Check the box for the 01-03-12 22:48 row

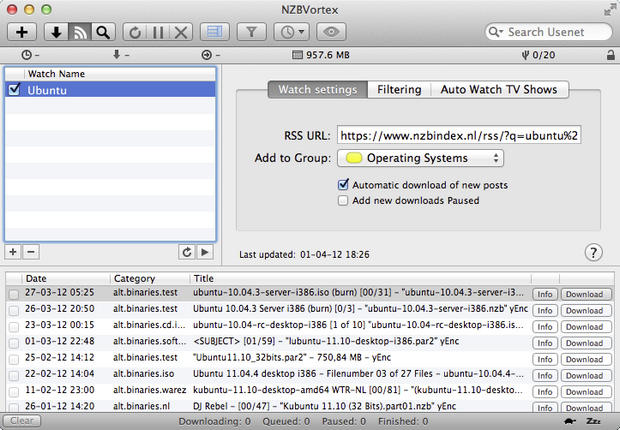14,343
